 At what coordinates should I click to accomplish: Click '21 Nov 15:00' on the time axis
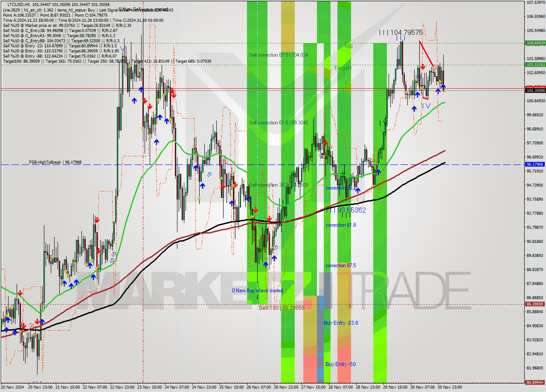[68, 387]
